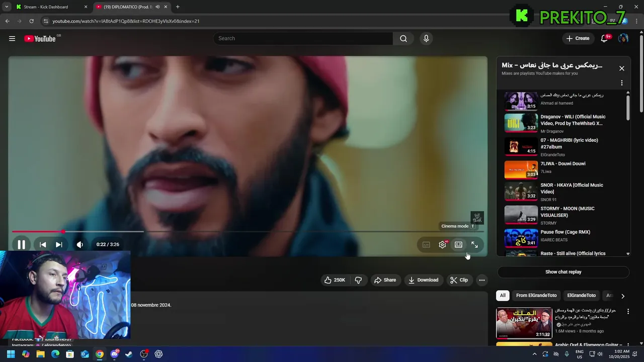Screen dimensions: 644x362
Task: Close the DIPLOMATICO YouTube tab
Action: pos(166,7)
